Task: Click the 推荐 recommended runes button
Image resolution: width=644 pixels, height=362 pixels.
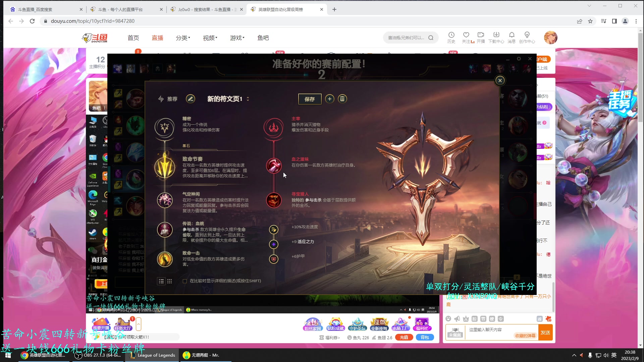Action: click(168, 99)
